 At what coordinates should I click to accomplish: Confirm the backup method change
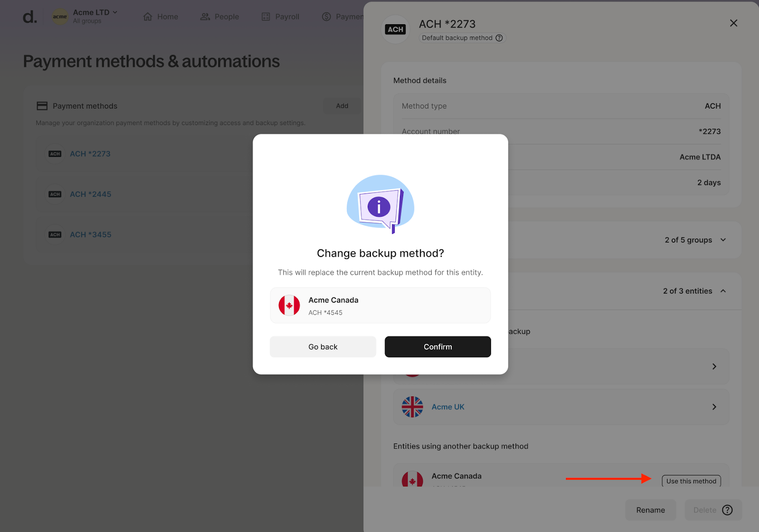click(437, 347)
